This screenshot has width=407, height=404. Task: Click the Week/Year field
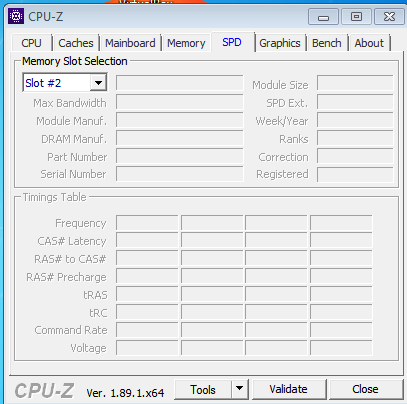pos(355,120)
